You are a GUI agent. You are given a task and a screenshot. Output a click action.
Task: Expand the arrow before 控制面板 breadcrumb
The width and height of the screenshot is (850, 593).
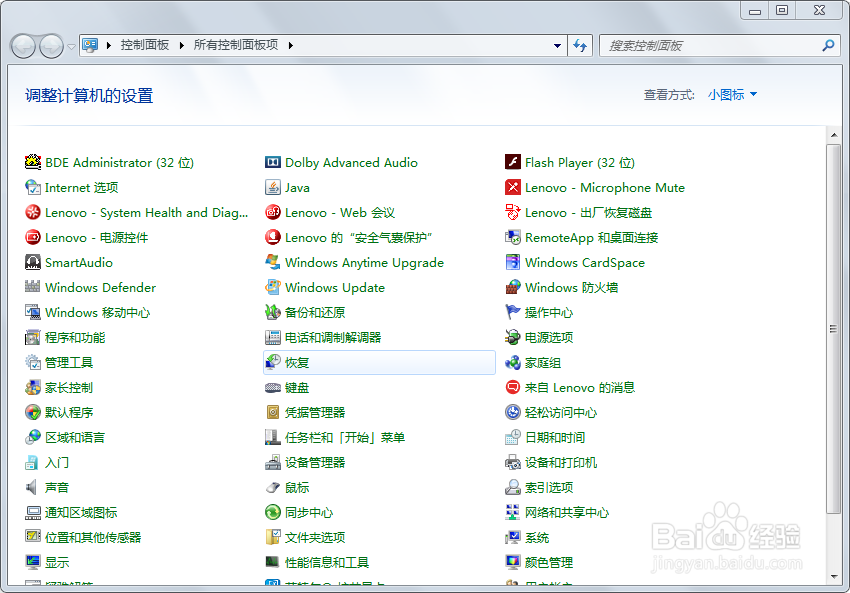109,46
